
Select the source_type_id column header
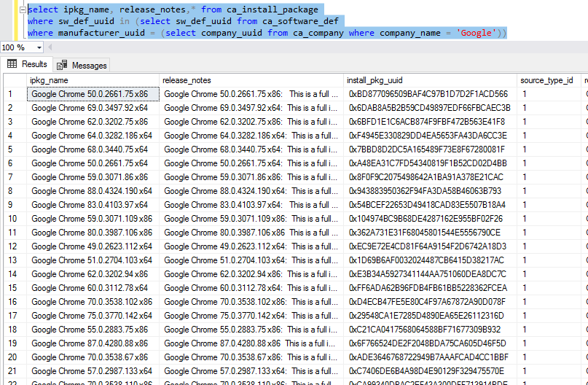click(x=549, y=80)
